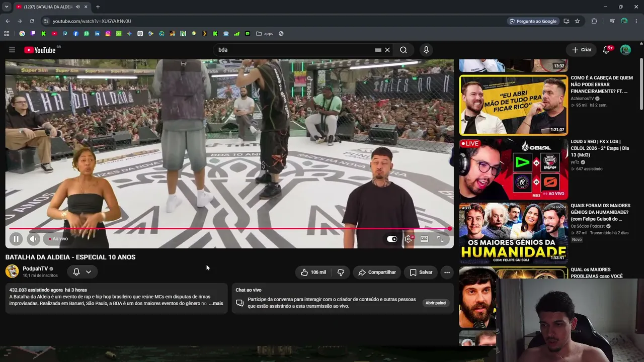Image resolution: width=644 pixels, height=362 pixels.
Task: Open the YouTube account avatar menu
Action: [625, 50]
